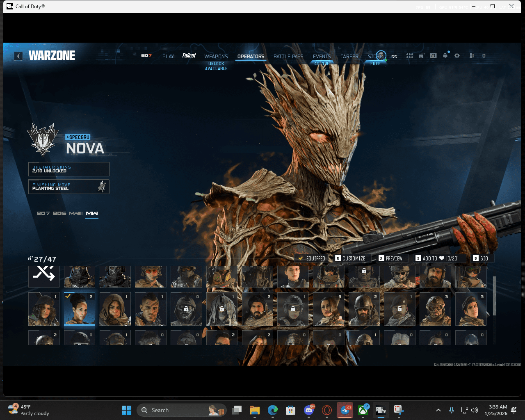This screenshot has height=420, width=525.
Task: Toggle the Equipped checkmark button
Action: [312, 258]
